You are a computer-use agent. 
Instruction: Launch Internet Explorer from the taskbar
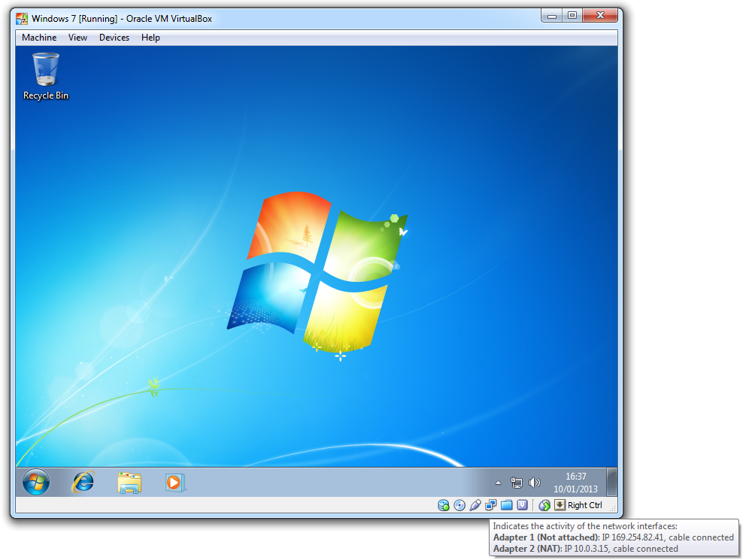82,483
